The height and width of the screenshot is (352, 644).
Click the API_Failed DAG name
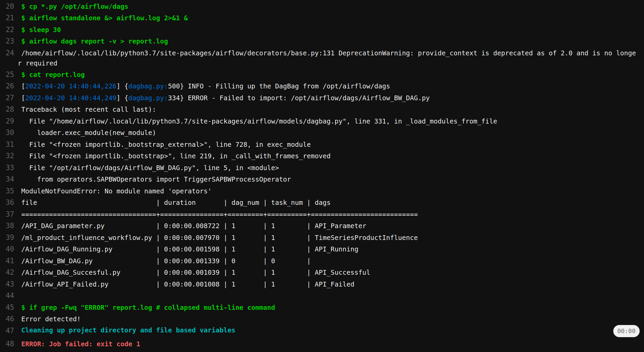tap(334, 284)
